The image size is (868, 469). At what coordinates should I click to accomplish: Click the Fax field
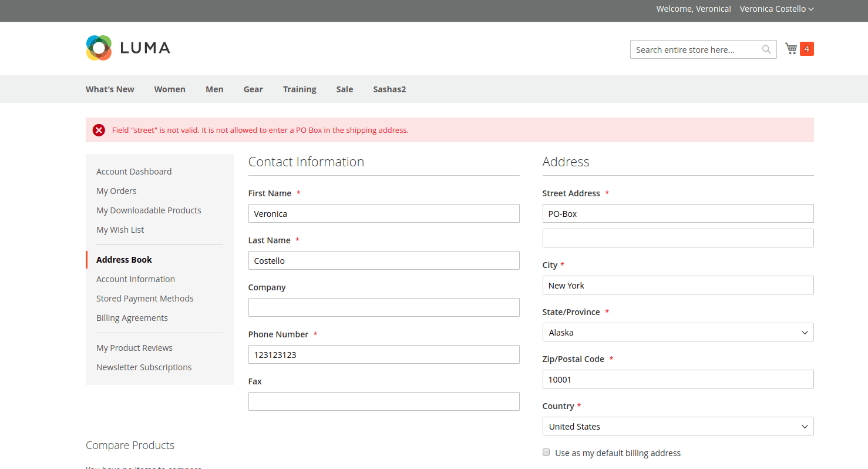[384, 401]
